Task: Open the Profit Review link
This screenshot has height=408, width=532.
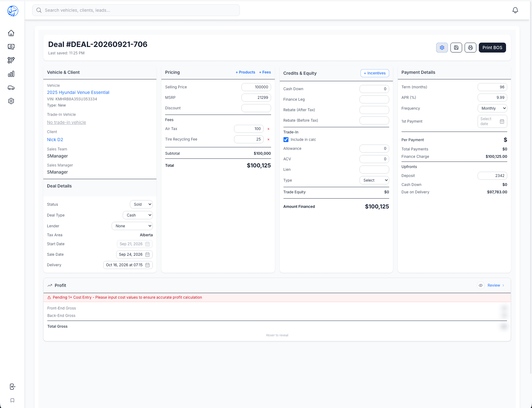Action: pos(496,285)
